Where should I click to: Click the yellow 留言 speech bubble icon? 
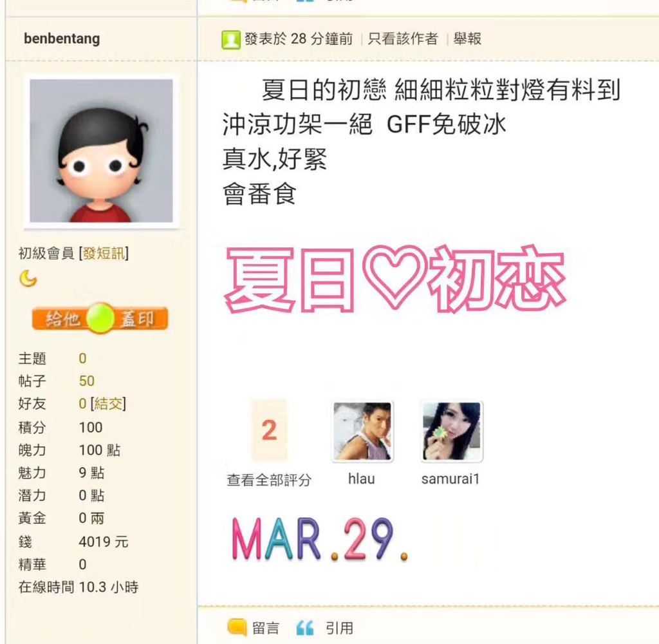237,627
